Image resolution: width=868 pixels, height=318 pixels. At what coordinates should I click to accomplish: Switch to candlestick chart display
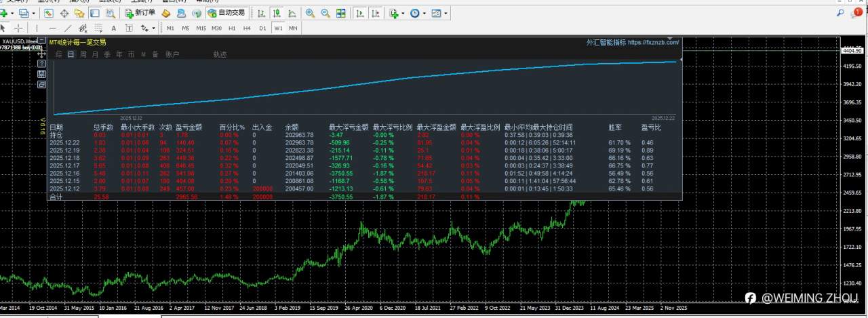(277, 13)
